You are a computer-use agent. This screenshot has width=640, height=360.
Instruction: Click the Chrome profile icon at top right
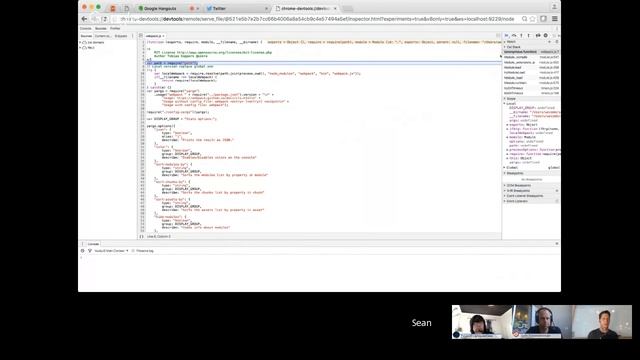tap(554, 7)
